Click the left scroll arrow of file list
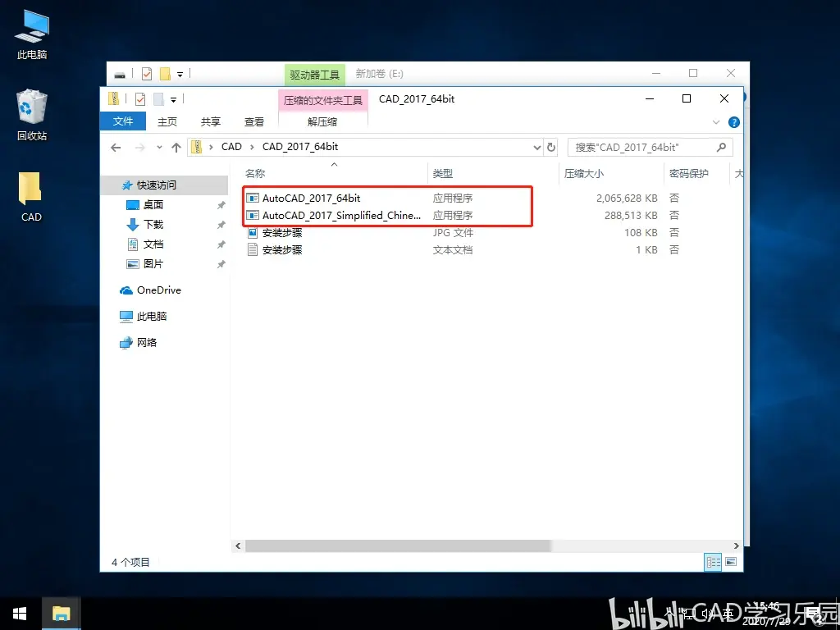The width and height of the screenshot is (840, 630). pyautogui.click(x=239, y=546)
